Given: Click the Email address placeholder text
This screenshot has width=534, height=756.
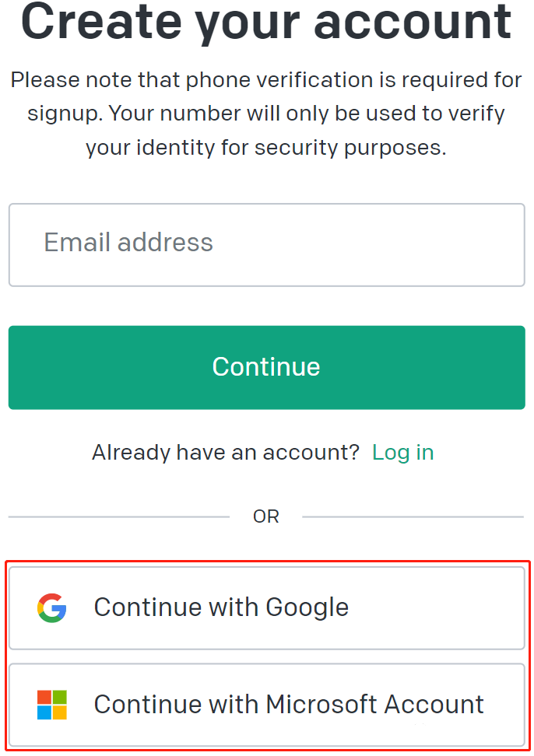Looking at the screenshot, I should click(128, 243).
